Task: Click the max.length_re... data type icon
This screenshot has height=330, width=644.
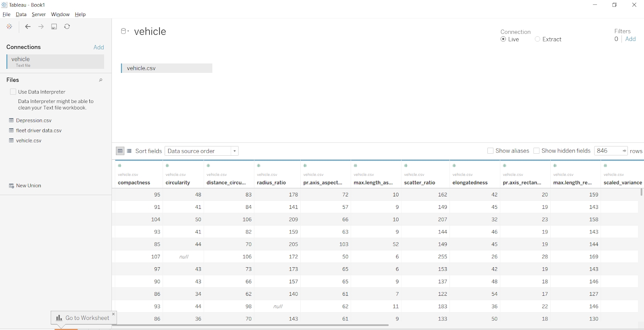Action: coord(555,165)
